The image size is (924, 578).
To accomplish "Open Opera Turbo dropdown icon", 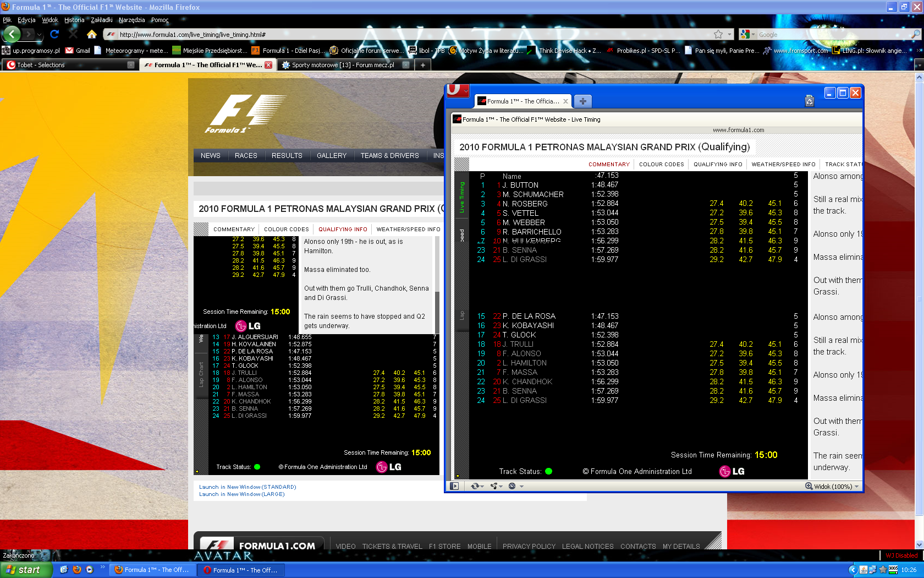I will [x=515, y=486].
